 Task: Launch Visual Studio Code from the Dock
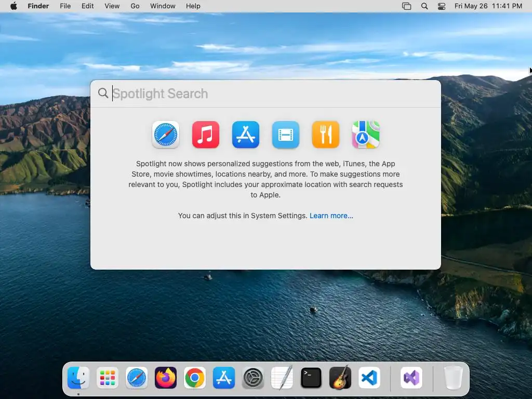(369, 378)
